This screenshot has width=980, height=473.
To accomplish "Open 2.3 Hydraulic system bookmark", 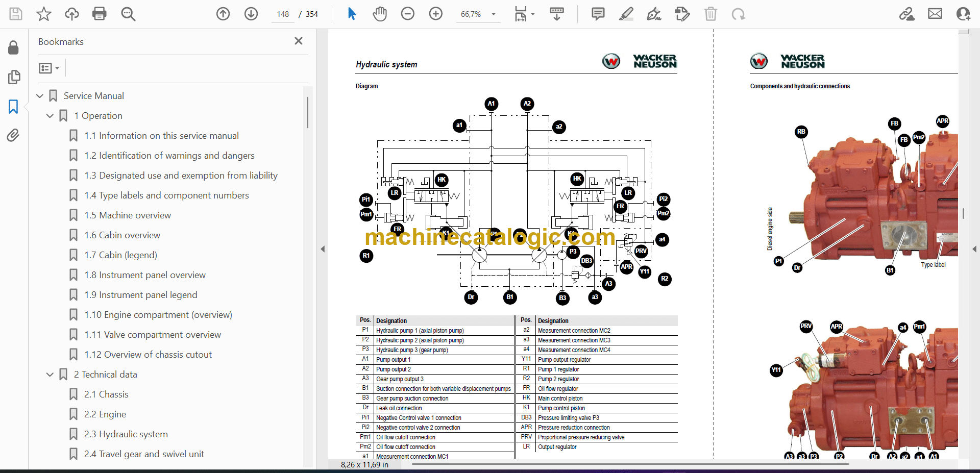I will 126,434.
